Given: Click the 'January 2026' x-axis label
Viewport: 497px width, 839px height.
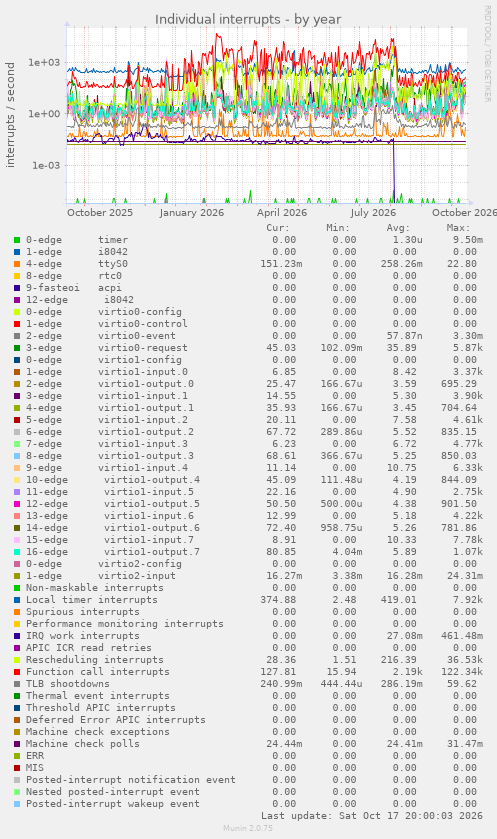Looking at the screenshot, I should click(192, 212).
